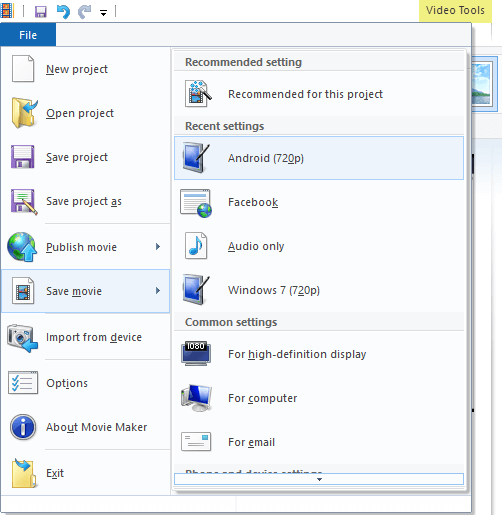The image size is (502, 515).
Task: Open the Customize Quick Access Toolbar dropdown
Action: pyautogui.click(x=103, y=13)
